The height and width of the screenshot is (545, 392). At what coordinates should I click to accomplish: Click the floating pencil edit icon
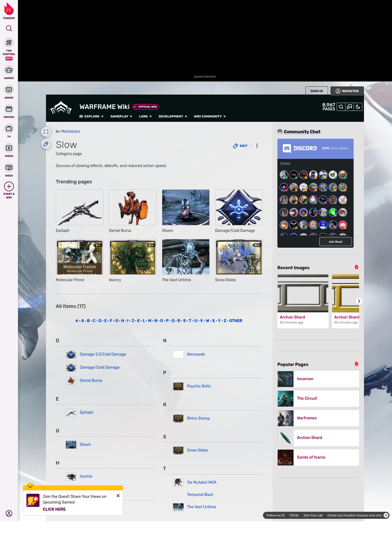coord(46,144)
